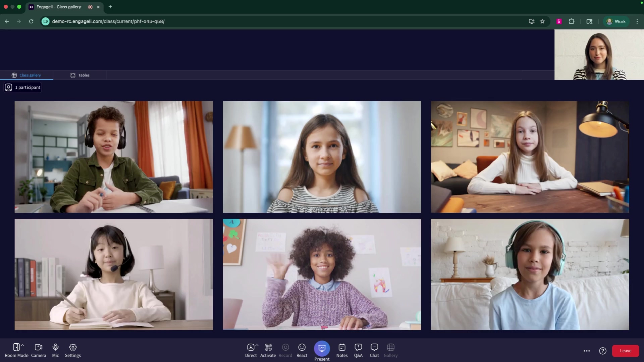Select the waving girl's video tile
This screenshot has width=644, height=362.
pyautogui.click(x=322, y=274)
